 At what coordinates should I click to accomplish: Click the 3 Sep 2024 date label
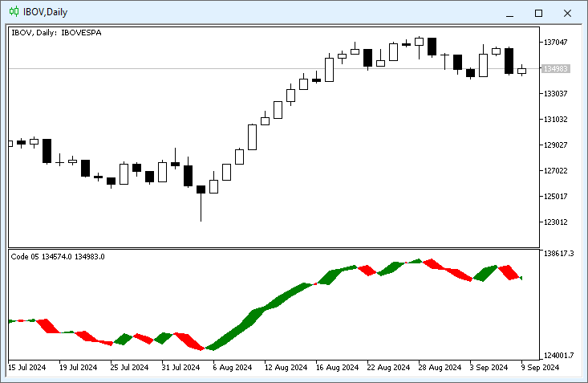pos(489,367)
